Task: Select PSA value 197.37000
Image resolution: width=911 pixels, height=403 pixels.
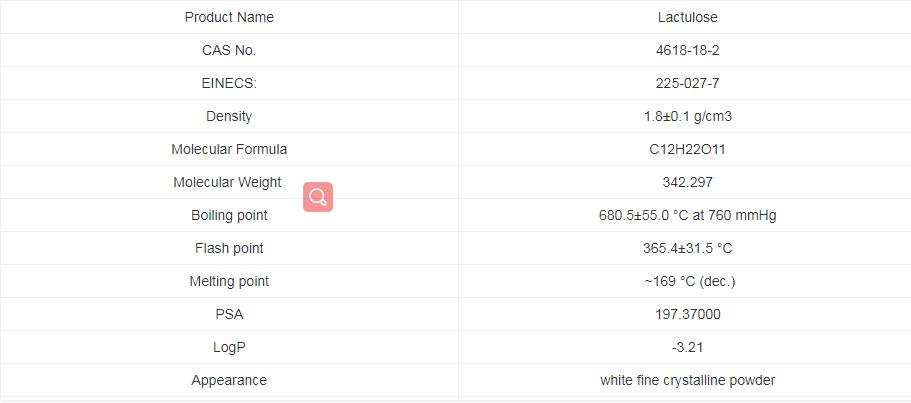Action: [687, 314]
